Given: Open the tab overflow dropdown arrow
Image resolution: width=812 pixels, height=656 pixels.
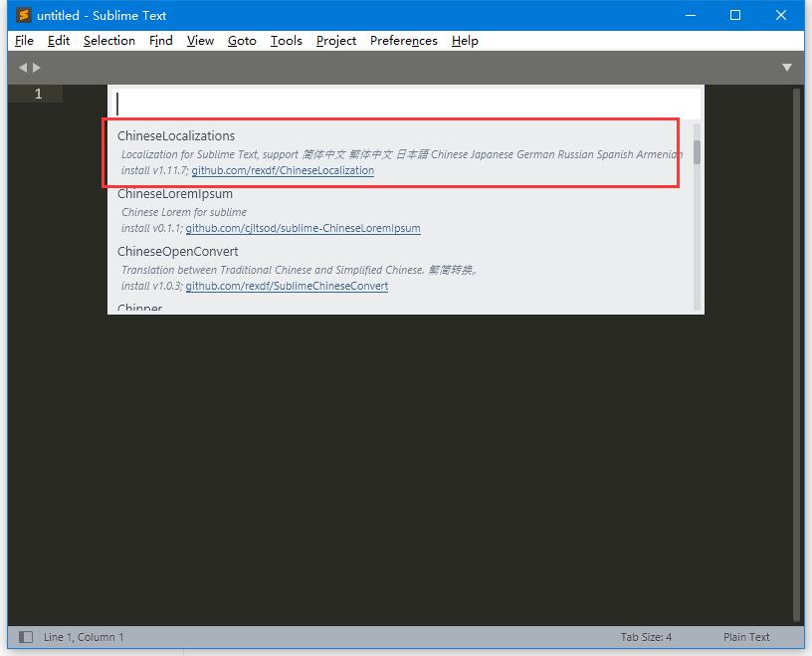Looking at the screenshot, I should pos(787,67).
